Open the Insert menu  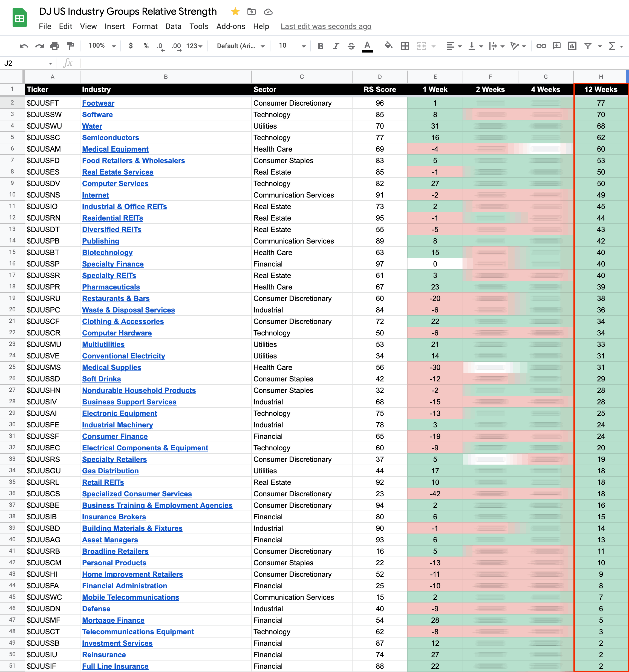pyautogui.click(x=115, y=26)
